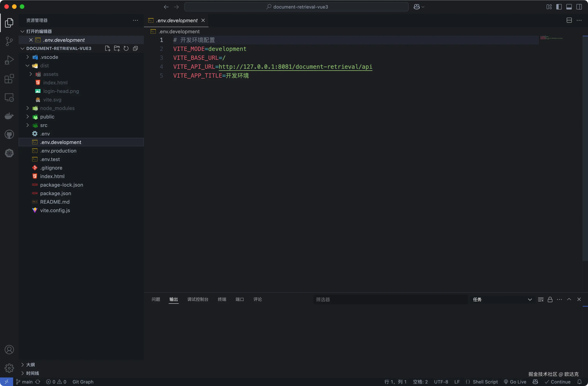Toggle the bottom panel visibility
The height and width of the screenshot is (386, 588).
pos(569,7)
